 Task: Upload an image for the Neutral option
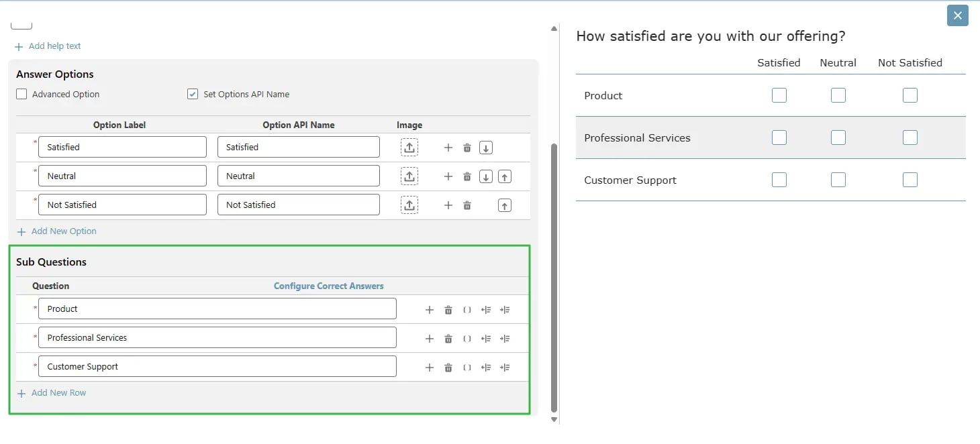click(x=409, y=176)
